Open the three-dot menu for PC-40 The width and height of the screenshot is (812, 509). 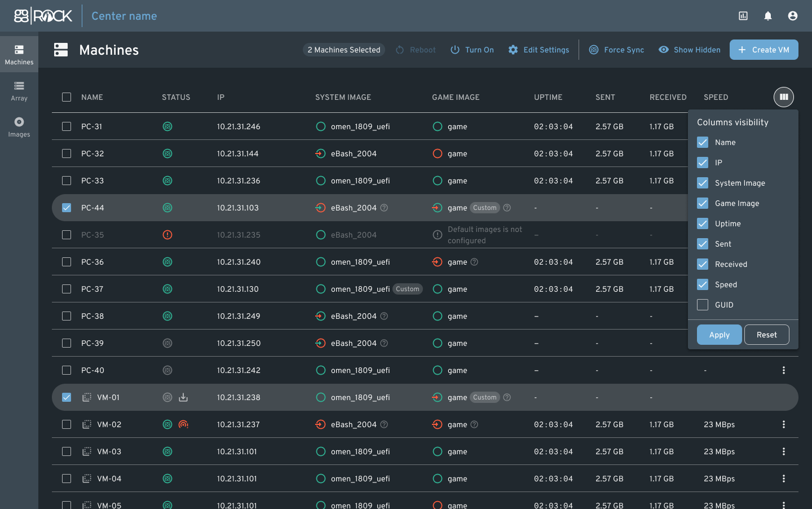pyautogui.click(x=784, y=370)
